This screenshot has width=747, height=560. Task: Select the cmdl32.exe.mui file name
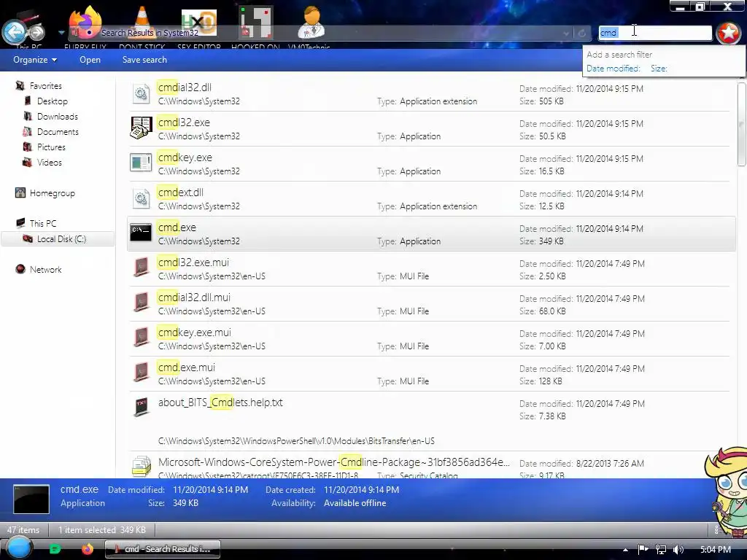[x=193, y=262]
